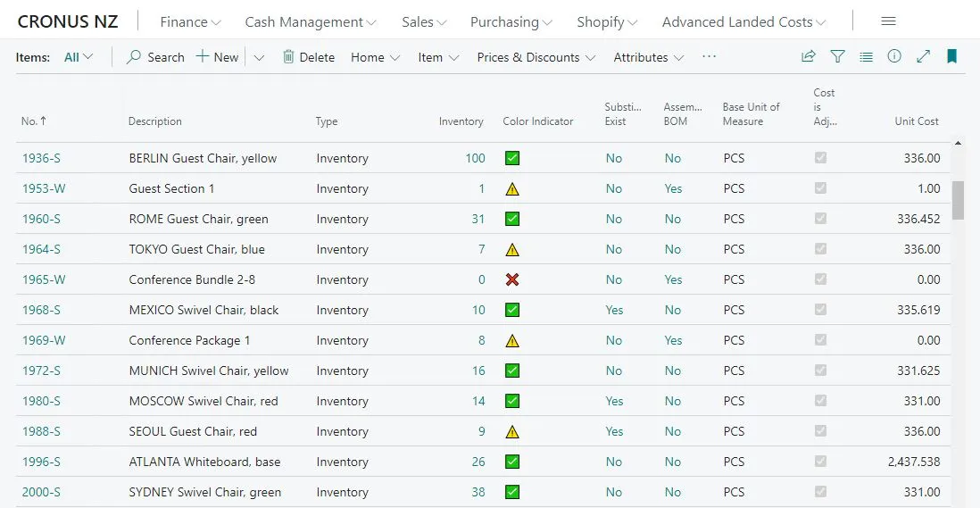Click the Inventory column header
Viewport: 980px width, 508px height.
[461, 121]
